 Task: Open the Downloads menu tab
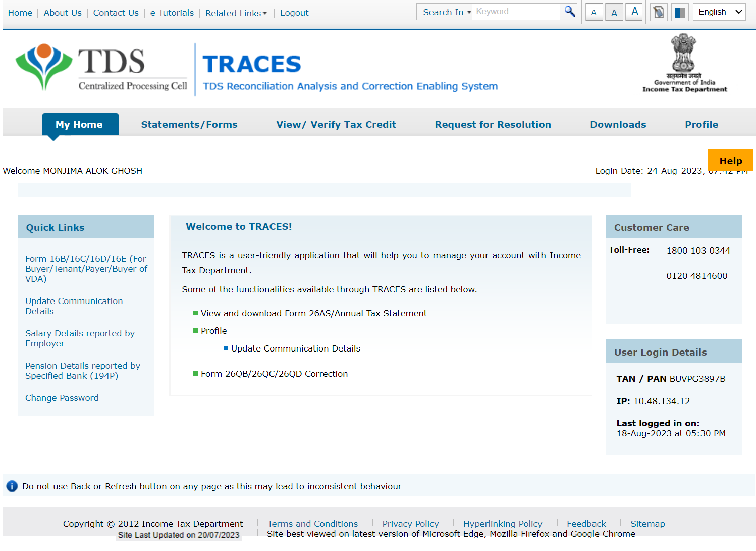618,124
